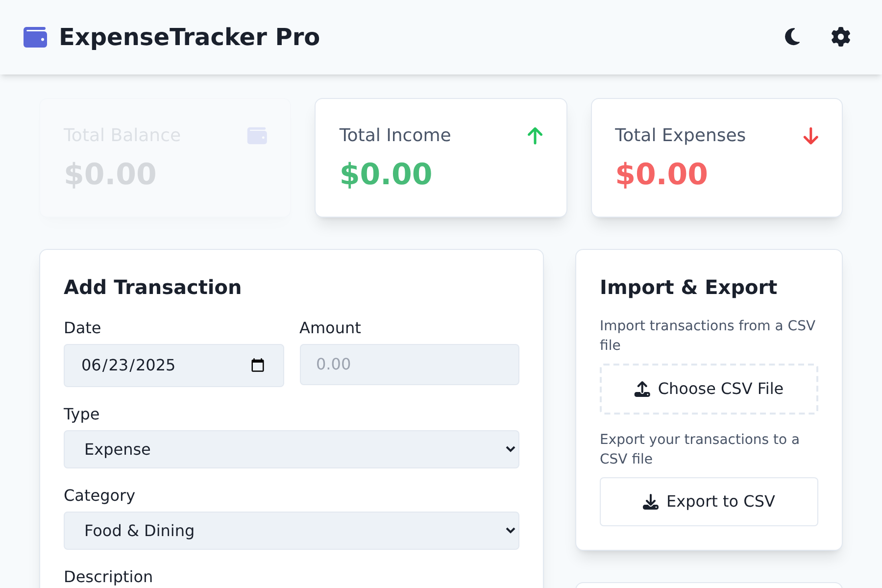The height and width of the screenshot is (588, 882).
Task: Export transactions with Export to CSV
Action: pyautogui.click(x=709, y=501)
